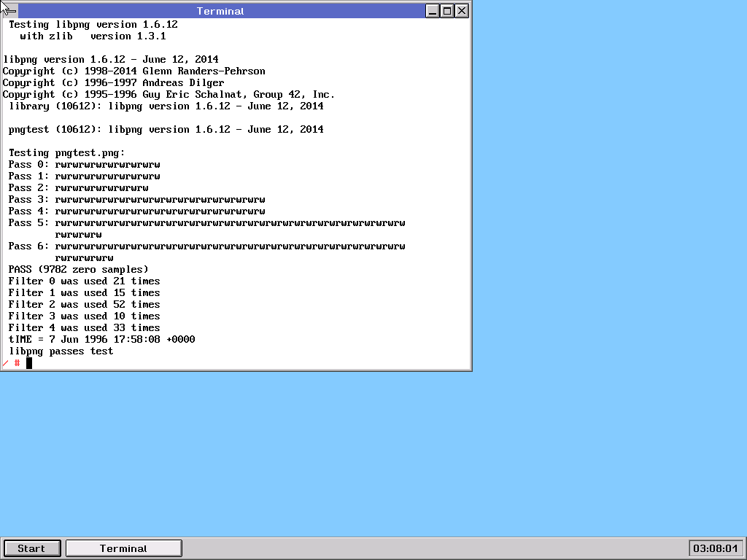The height and width of the screenshot is (560, 747).
Task: Click the 'libpng passes test' line
Action: click(x=61, y=351)
